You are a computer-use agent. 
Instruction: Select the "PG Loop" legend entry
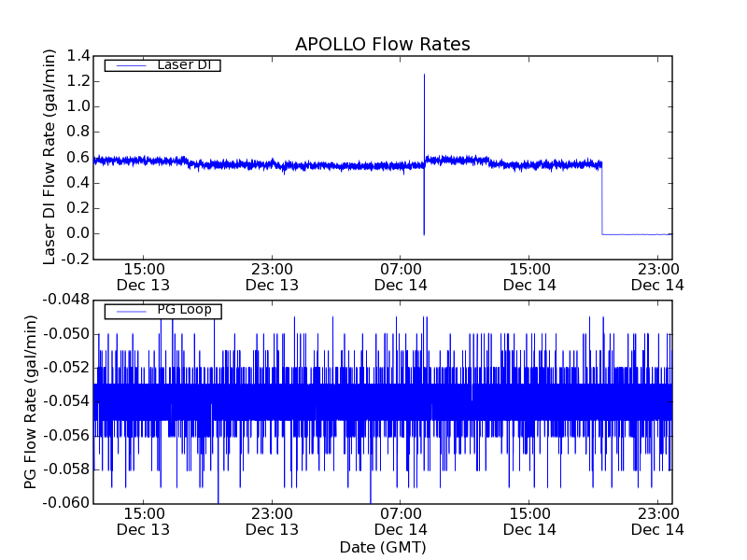click(162, 311)
